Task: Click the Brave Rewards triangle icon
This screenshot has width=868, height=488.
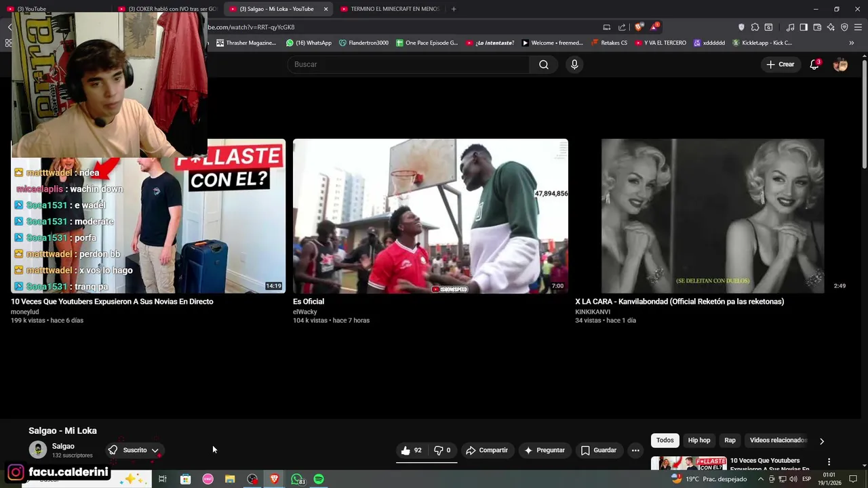Action: point(654,27)
